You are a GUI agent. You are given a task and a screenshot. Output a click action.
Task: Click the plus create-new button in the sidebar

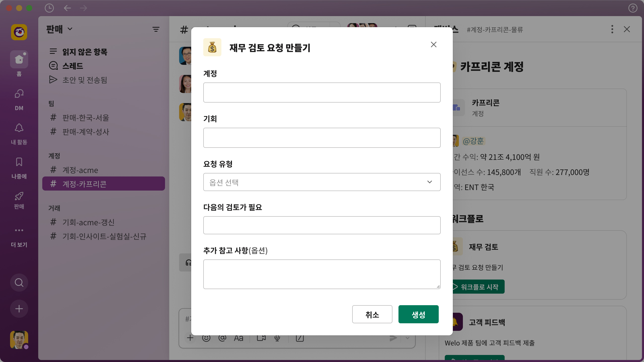pyautogui.click(x=19, y=309)
